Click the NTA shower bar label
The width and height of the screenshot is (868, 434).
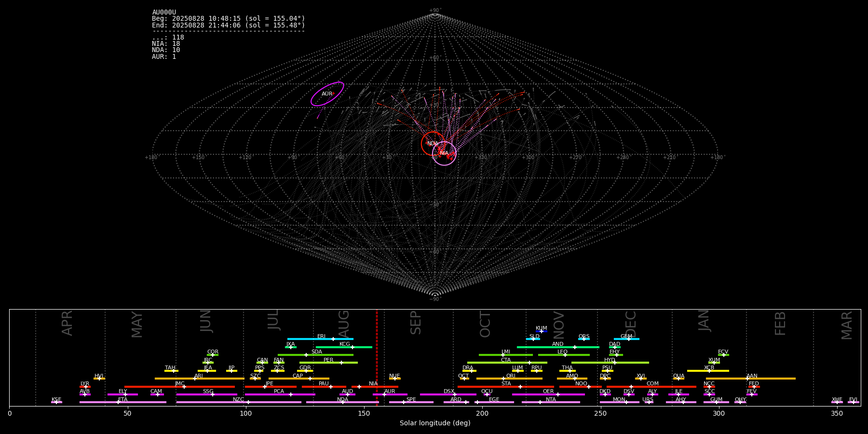pyautogui.click(x=551, y=400)
